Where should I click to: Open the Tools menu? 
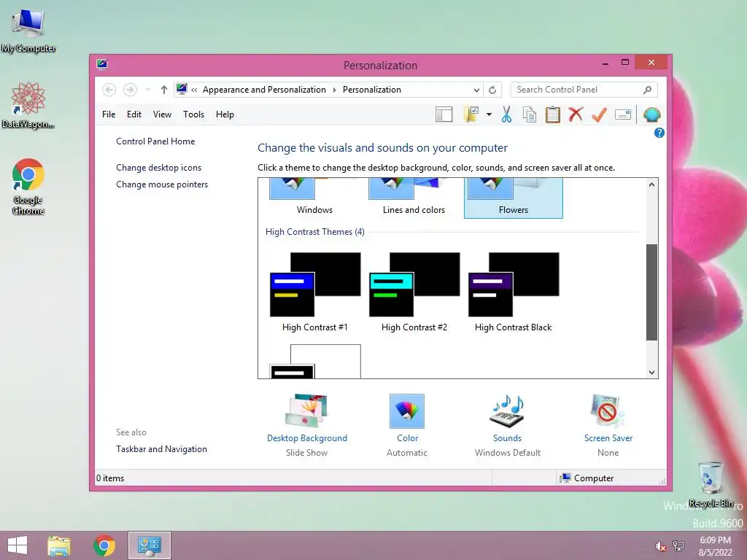tap(193, 114)
